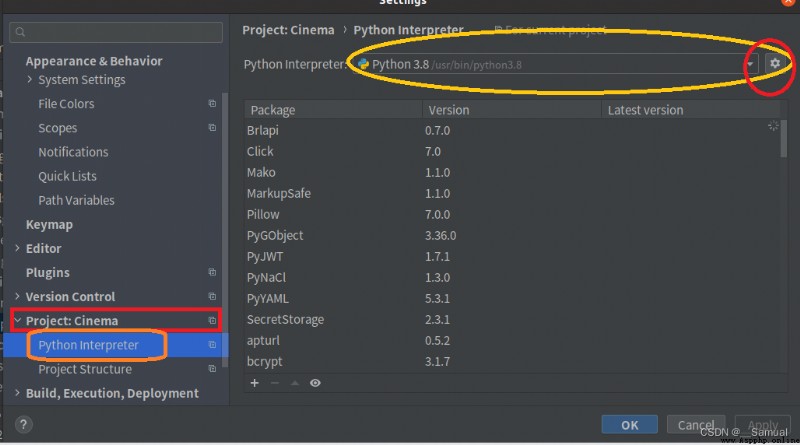Click the settings search field

(116, 32)
